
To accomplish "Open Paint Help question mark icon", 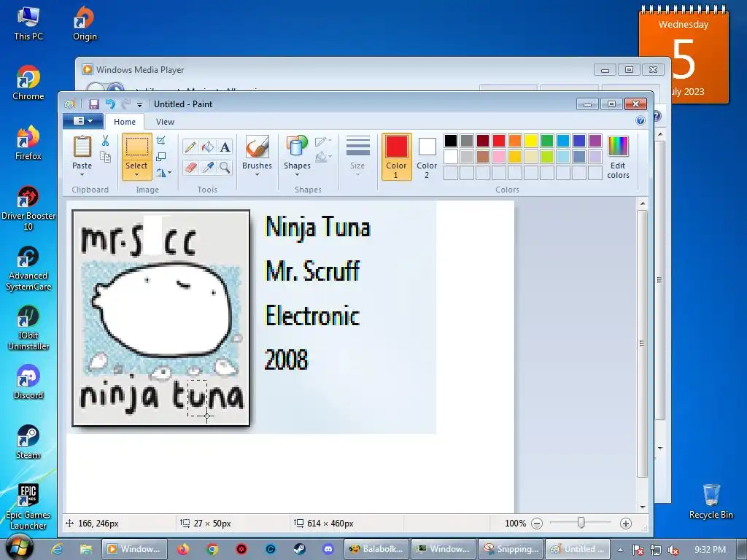I will tap(640, 120).
